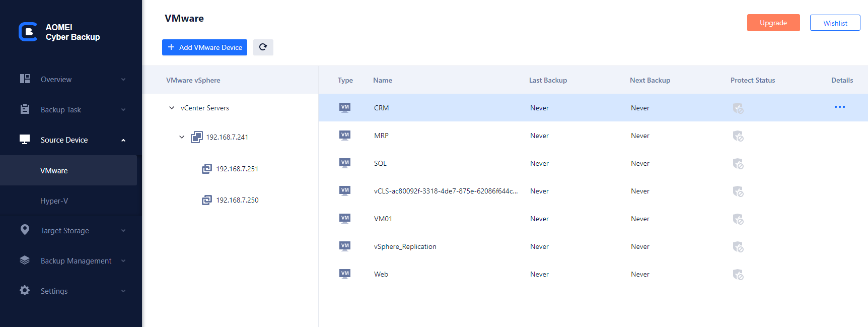Screen dimensions: 868x327
Task: Refresh the VMware device list
Action: [x=263, y=47]
